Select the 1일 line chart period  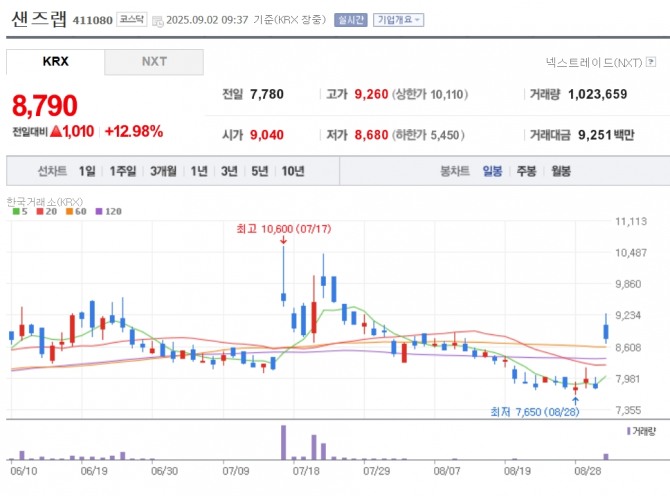click(x=87, y=171)
